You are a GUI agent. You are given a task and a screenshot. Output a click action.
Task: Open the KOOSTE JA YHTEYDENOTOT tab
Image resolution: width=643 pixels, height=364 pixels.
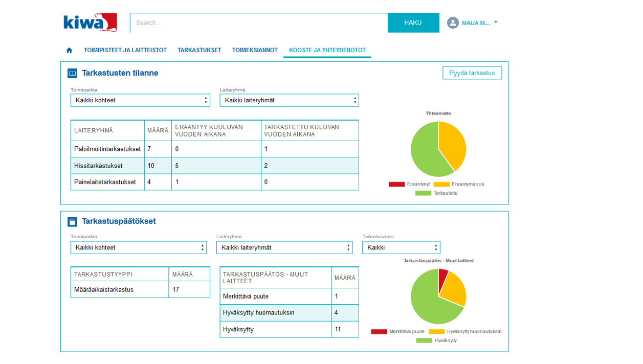(x=327, y=50)
